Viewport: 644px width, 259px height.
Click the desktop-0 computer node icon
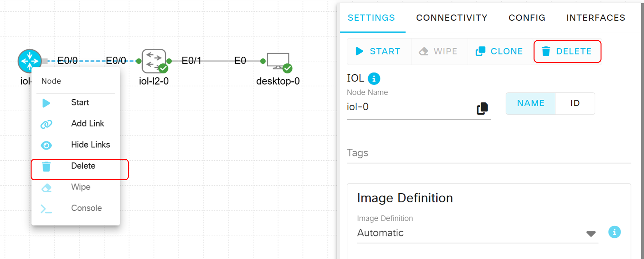278,61
